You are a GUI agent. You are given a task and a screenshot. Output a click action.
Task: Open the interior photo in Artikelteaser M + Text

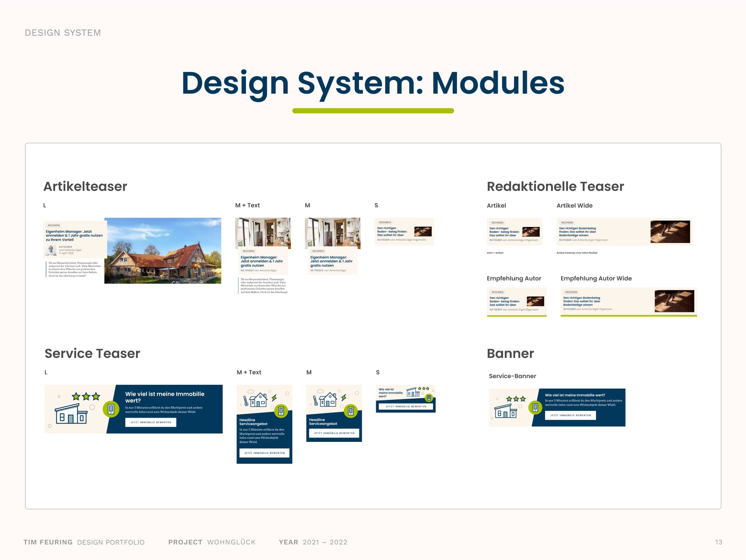pyautogui.click(x=263, y=233)
